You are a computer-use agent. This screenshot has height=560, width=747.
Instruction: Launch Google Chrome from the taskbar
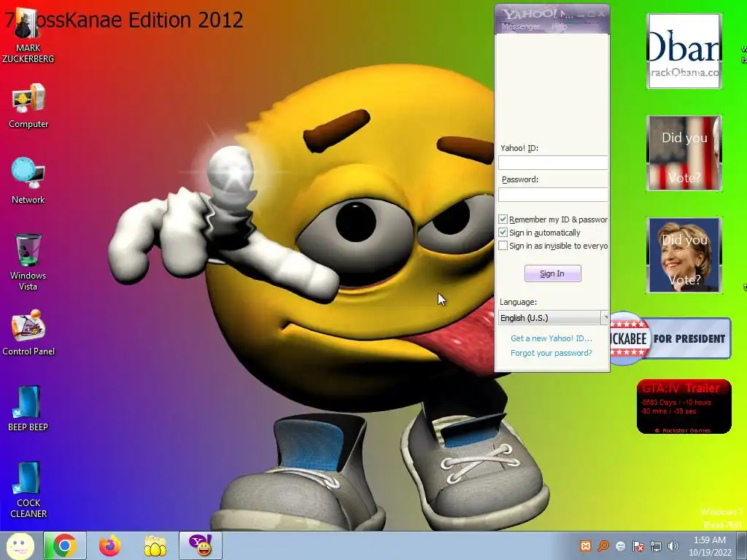[x=65, y=545]
